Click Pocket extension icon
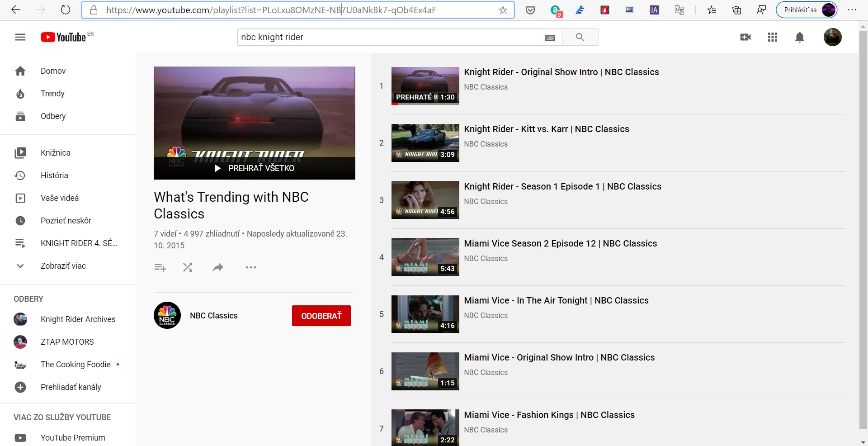868x446 pixels. 530,10
